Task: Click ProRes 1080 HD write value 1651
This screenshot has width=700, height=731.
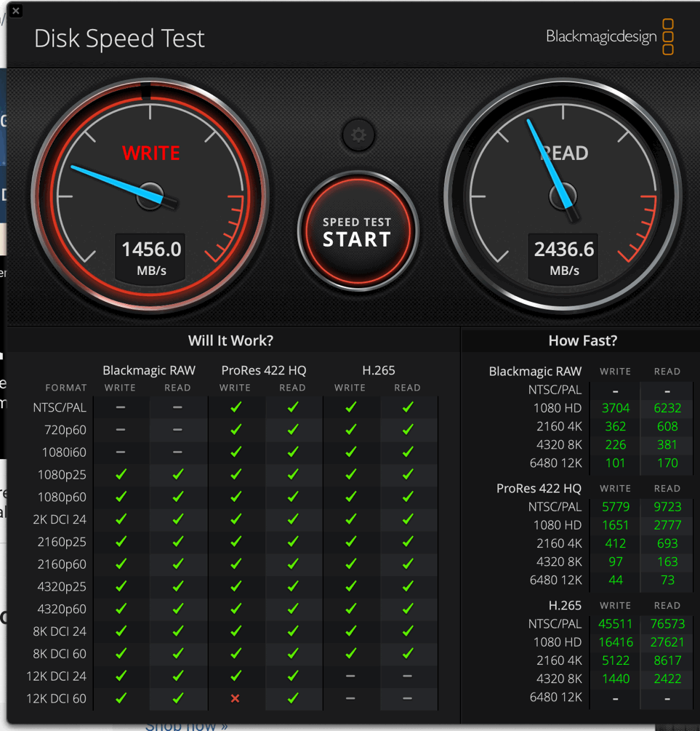Action: [x=616, y=525]
